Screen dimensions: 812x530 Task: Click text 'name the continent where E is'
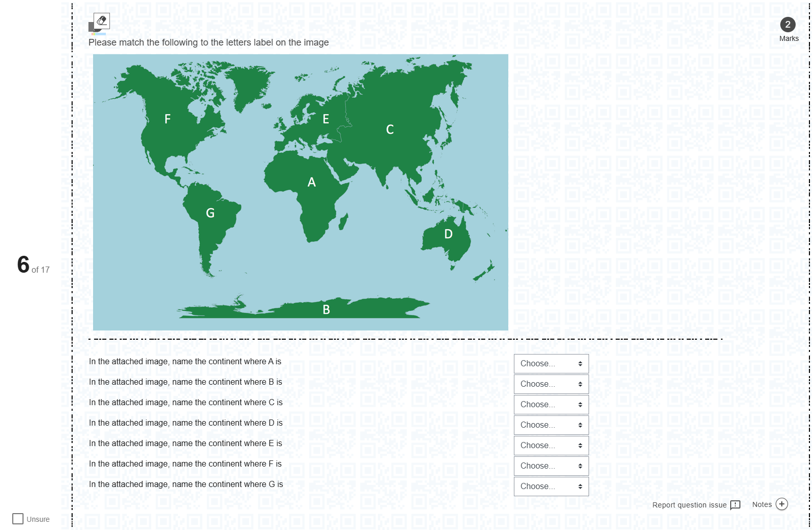coord(227,444)
